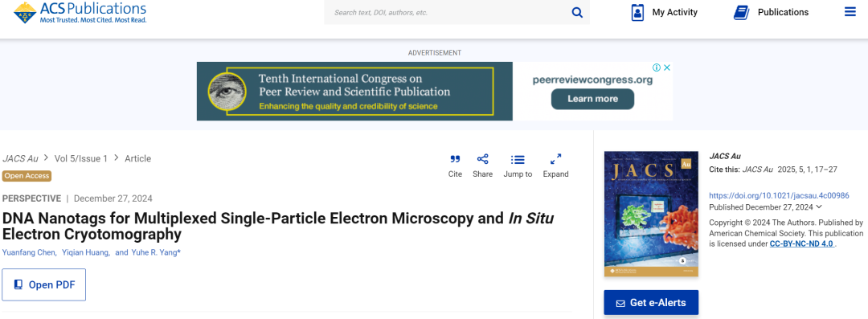
Task: Go to Vol 5/Issue 1 breadcrumb
Action: click(x=81, y=158)
